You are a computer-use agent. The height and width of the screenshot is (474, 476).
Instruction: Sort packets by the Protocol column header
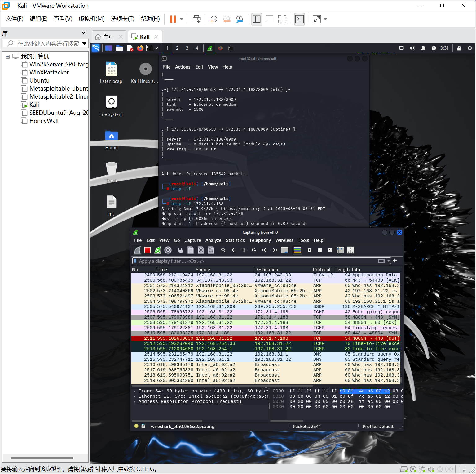322,270
